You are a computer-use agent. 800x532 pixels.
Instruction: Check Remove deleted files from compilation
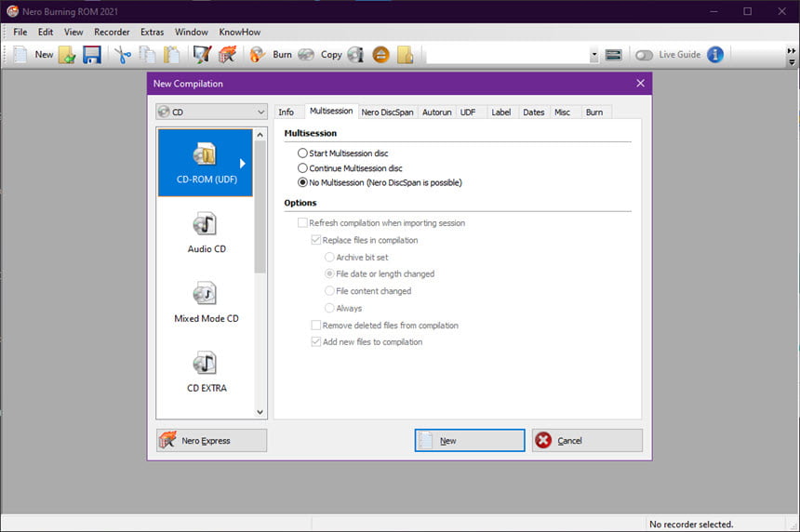pyautogui.click(x=316, y=325)
